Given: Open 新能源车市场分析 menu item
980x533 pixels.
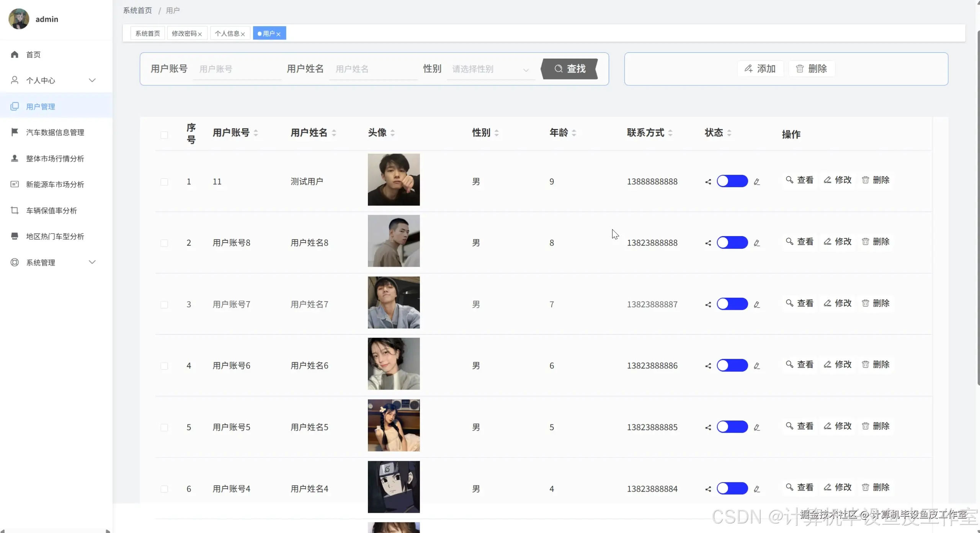Looking at the screenshot, I should click(x=55, y=184).
